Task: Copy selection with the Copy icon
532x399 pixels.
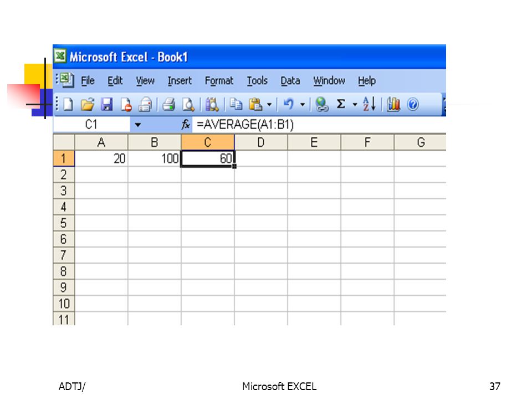Action: pos(236,104)
